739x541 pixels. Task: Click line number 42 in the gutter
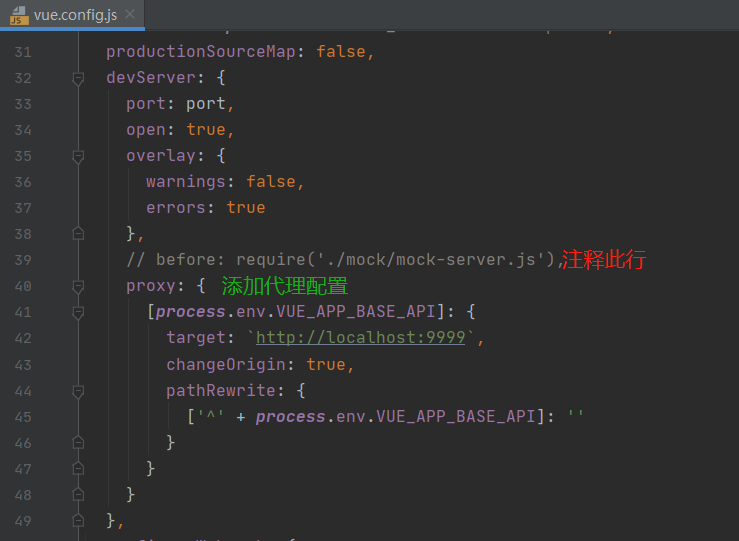(23, 338)
